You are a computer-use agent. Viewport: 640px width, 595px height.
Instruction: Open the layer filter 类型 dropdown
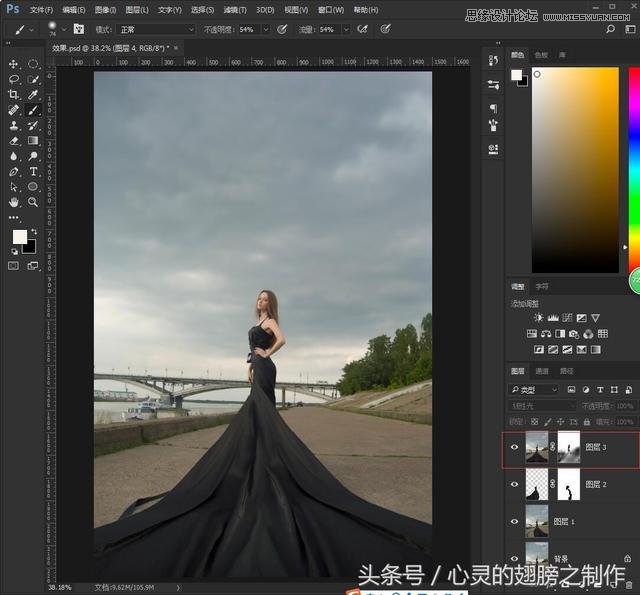tap(535, 389)
